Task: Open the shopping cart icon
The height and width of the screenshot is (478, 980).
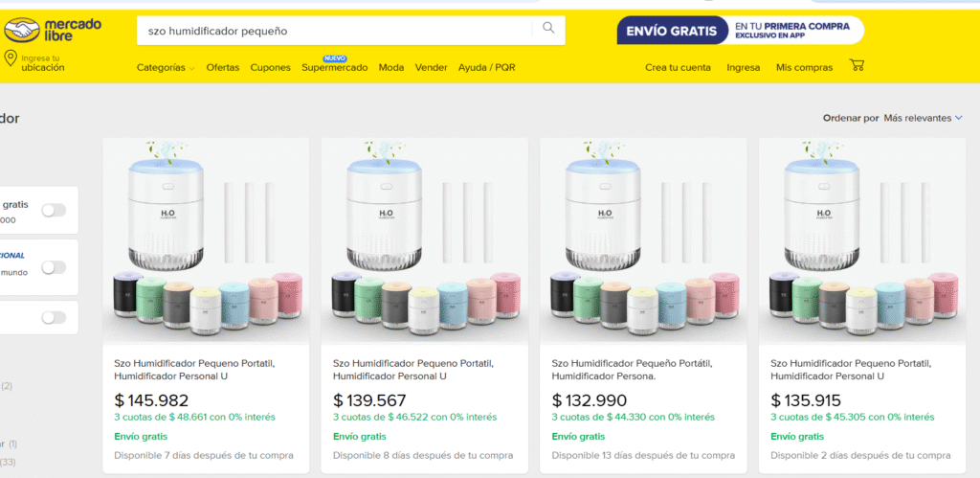Action: 857,66
